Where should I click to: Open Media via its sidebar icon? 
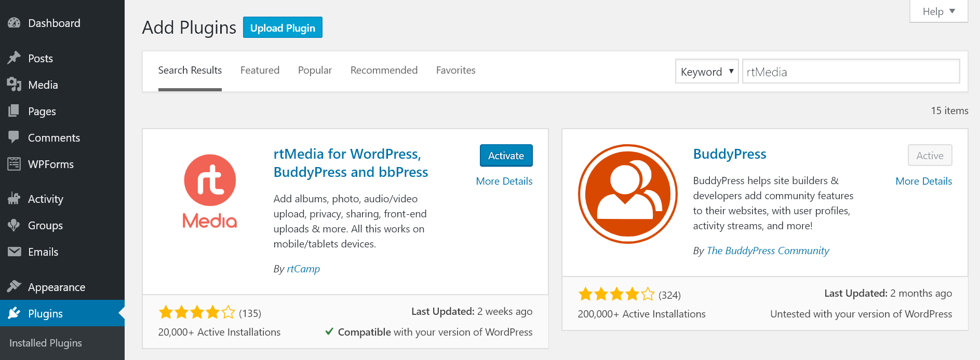tap(14, 85)
